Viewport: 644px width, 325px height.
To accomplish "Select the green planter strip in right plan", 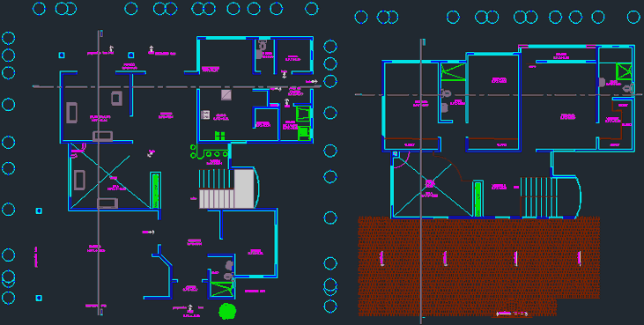I will click(x=477, y=199).
